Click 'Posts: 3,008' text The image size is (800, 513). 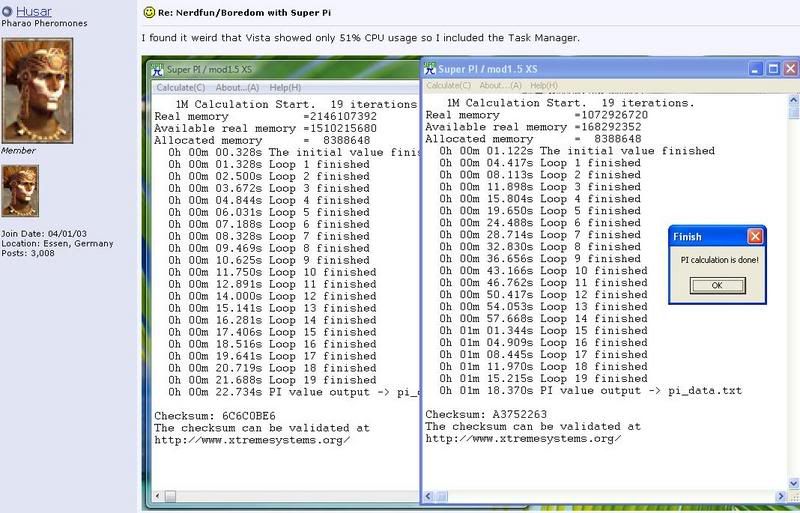tap(28, 253)
